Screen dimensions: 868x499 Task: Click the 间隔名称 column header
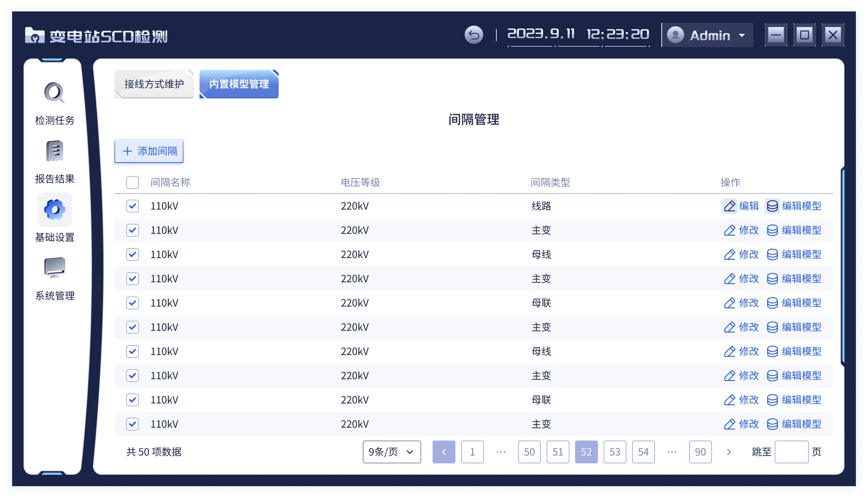pyautogui.click(x=170, y=182)
